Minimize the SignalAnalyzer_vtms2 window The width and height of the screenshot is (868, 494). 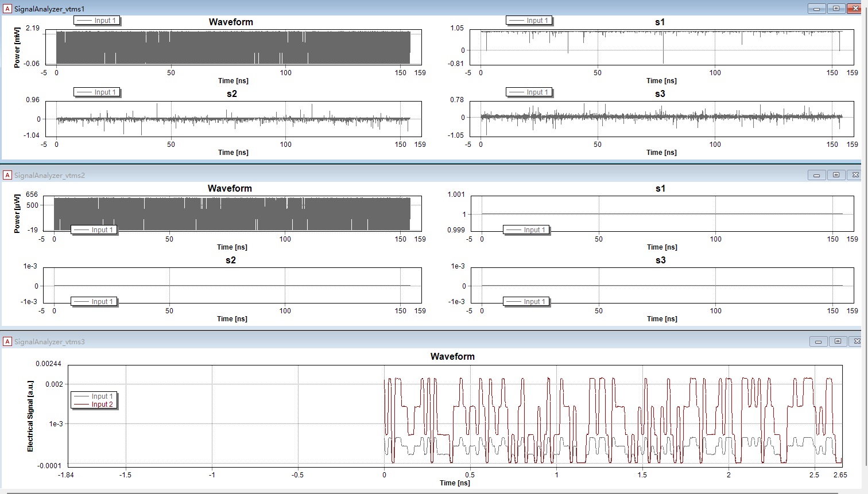pyautogui.click(x=816, y=175)
